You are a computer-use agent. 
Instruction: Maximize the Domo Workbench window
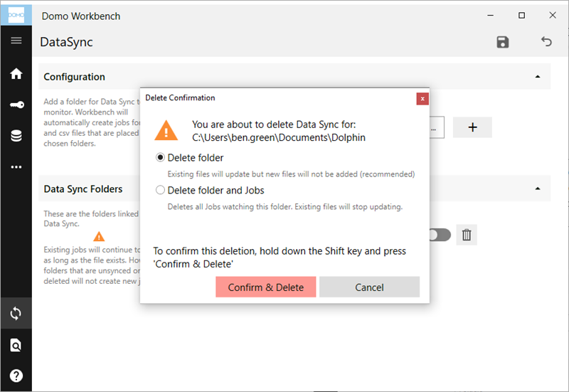(x=521, y=15)
